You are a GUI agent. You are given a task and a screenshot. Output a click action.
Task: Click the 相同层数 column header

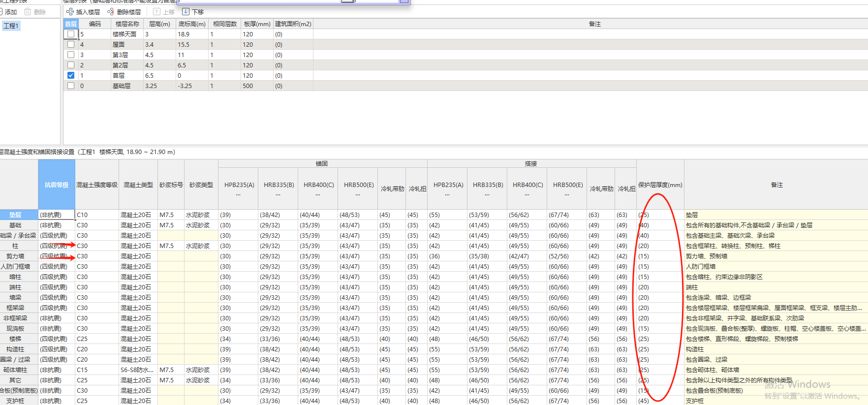225,24
